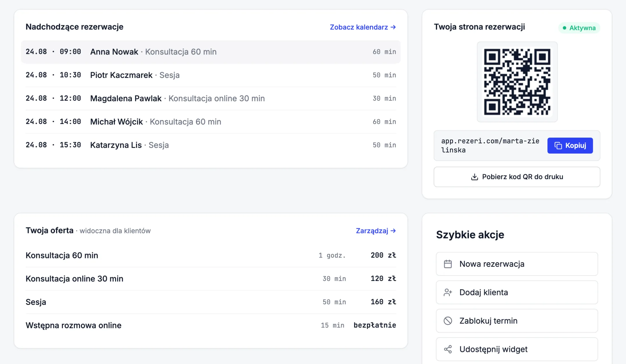Open Piotr Kaczmarek's 10:30 reservation
This screenshot has height=364, width=626.
tap(211, 75)
